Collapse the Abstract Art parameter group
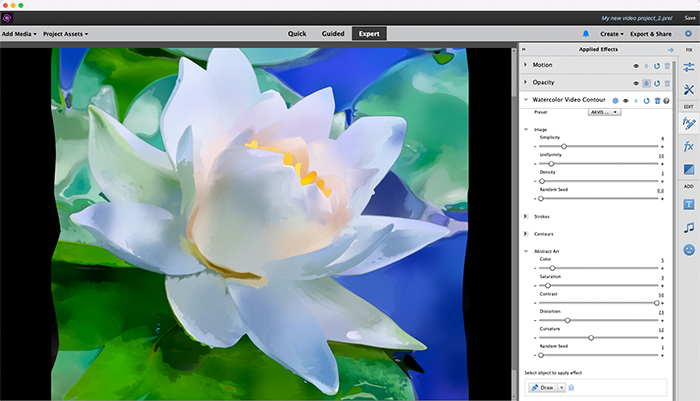 [x=526, y=251]
